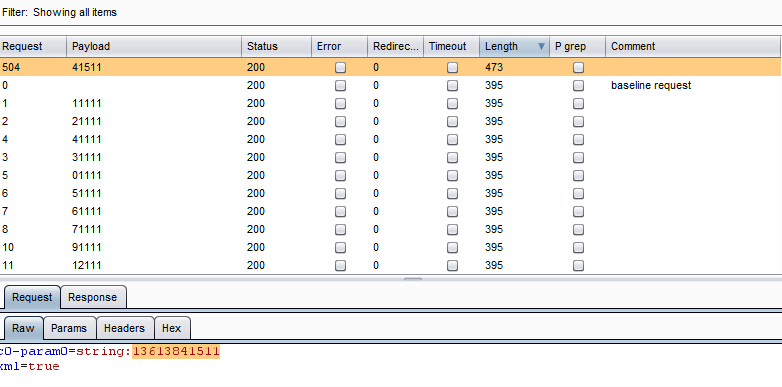Screen dimensions: 782x387
Task: Click the highlighted payload 13613841511 in request
Action: tap(176, 352)
